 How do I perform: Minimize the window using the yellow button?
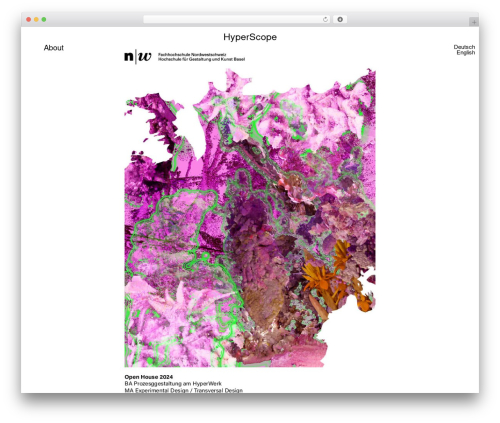(x=36, y=20)
